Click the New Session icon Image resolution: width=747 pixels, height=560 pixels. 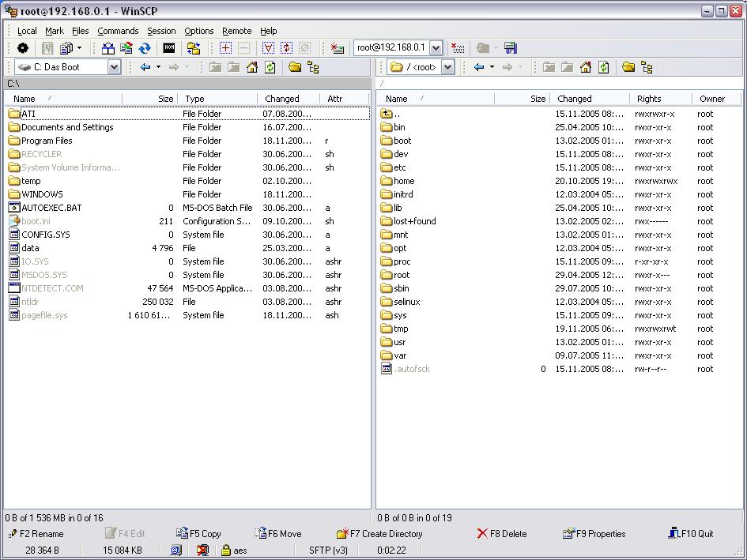[x=337, y=48]
